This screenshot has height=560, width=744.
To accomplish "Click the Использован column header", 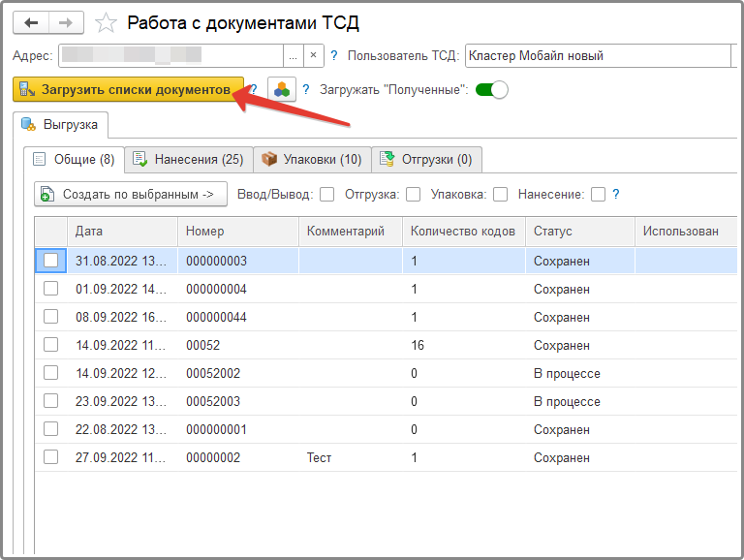I will (x=686, y=232).
